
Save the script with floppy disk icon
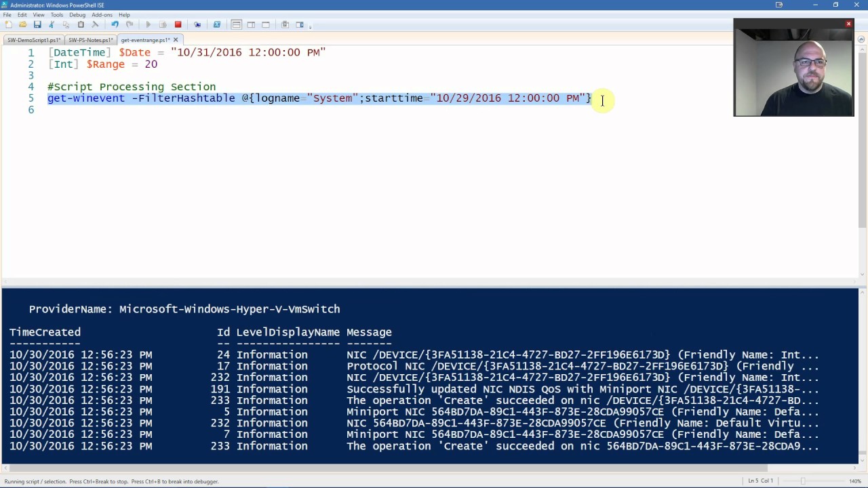point(37,24)
